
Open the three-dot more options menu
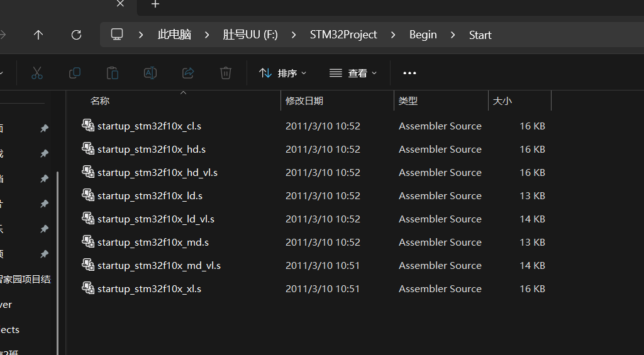click(409, 73)
